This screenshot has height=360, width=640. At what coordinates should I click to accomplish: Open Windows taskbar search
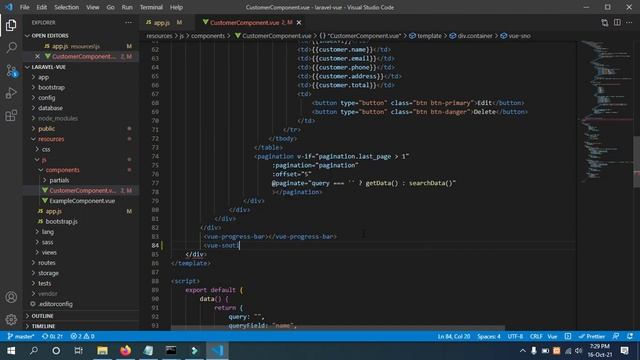point(33,351)
